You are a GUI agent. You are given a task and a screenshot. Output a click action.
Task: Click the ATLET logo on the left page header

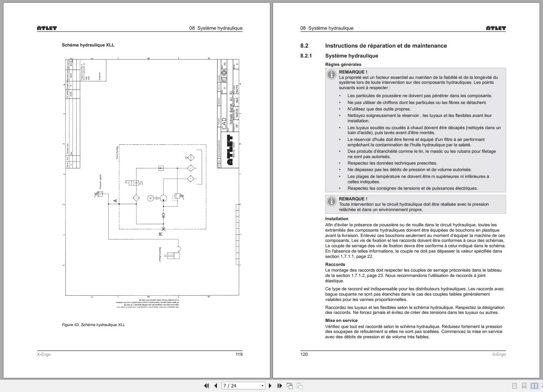click(47, 28)
